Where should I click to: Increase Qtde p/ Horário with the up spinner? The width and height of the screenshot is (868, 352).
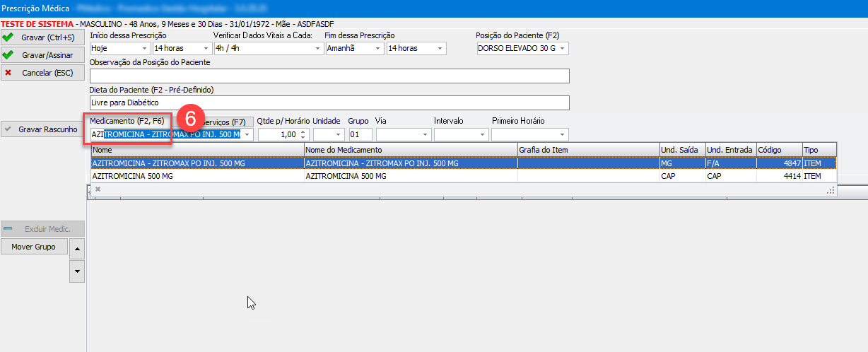click(x=304, y=131)
